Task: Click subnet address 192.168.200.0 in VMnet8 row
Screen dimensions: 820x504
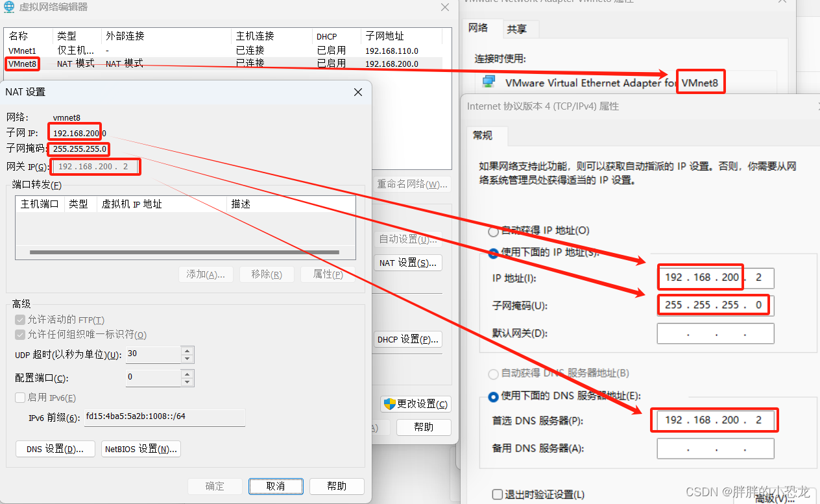Action: pos(392,64)
